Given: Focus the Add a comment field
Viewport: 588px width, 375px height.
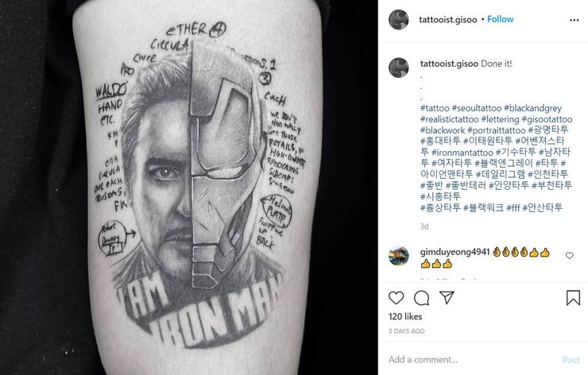Looking at the screenshot, I should point(469,359).
